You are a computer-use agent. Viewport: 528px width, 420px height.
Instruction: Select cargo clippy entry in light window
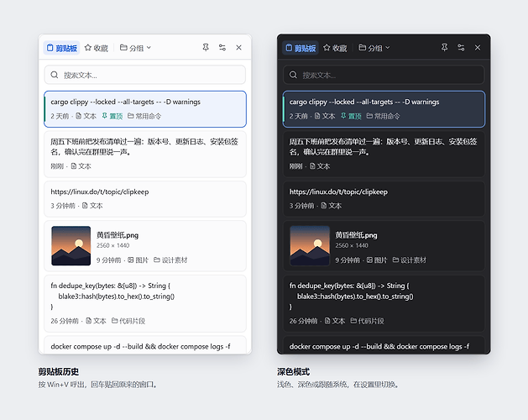145,109
